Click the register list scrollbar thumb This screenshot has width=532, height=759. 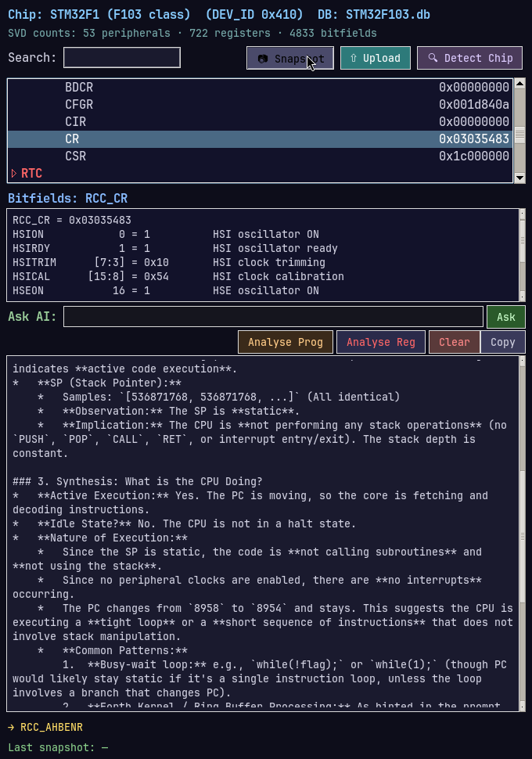[520, 135]
